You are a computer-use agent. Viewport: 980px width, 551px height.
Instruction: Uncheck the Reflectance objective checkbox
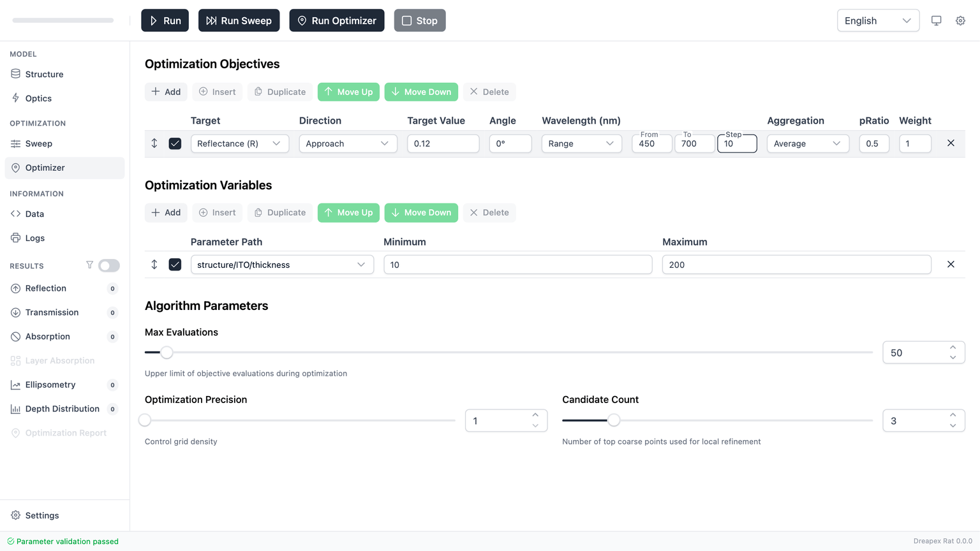click(175, 143)
